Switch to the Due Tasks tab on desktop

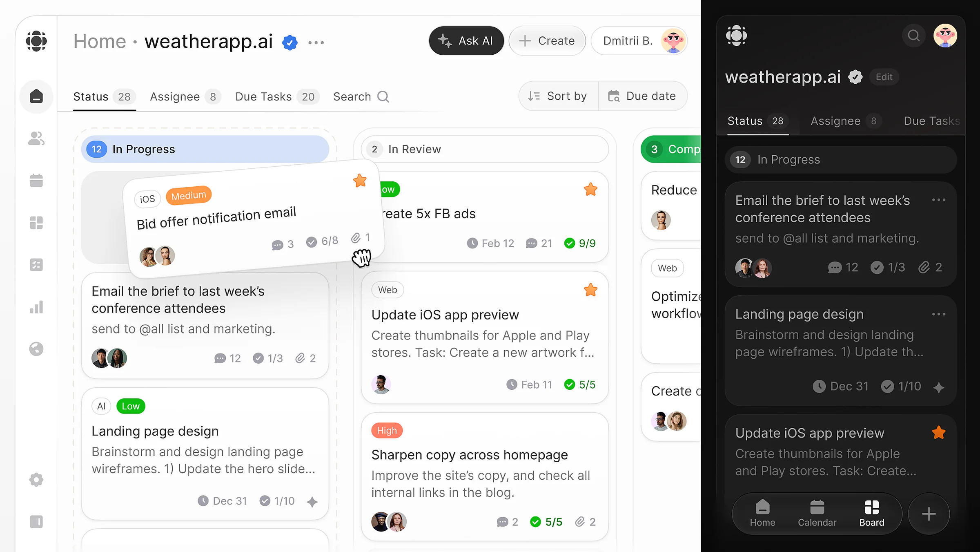click(277, 97)
